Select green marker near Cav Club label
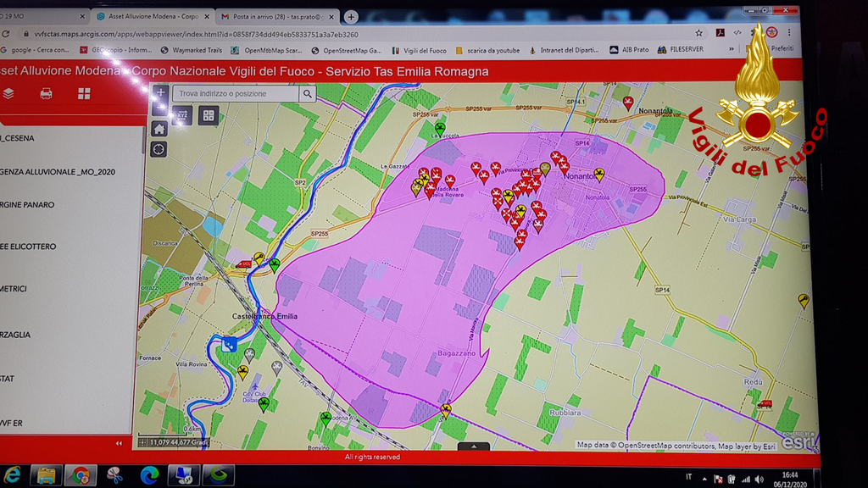Viewport: 868px width, 488px height. pos(264,405)
